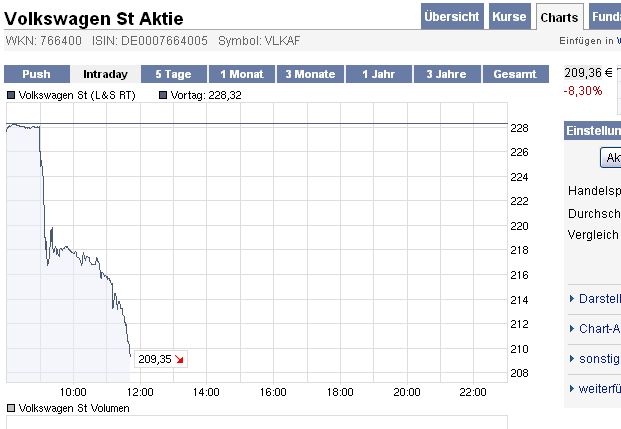Switch chart to 3 Monate

point(310,74)
